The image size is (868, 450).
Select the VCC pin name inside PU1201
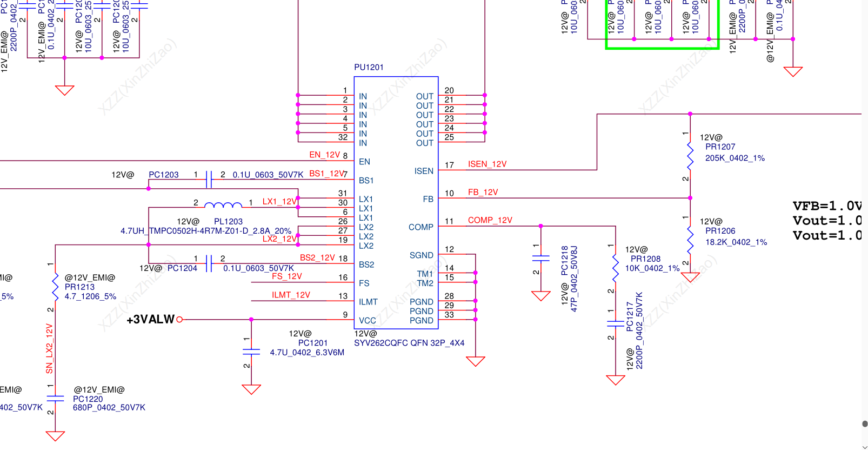click(368, 321)
